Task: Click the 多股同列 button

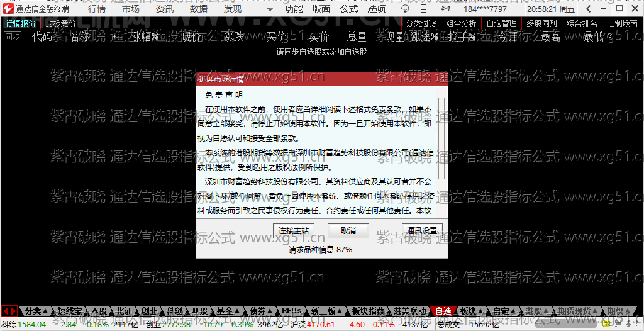Action: point(542,23)
